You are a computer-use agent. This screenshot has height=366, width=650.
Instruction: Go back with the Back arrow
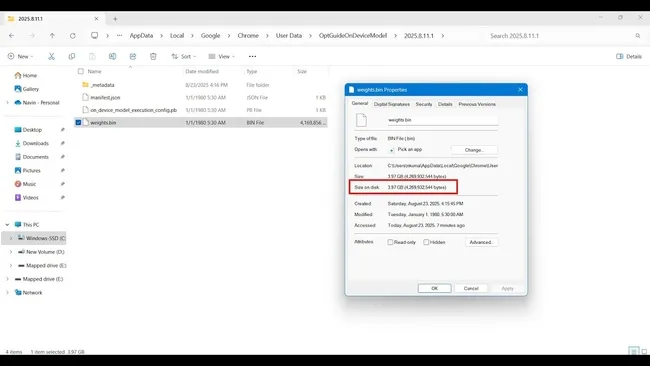[12, 36]
